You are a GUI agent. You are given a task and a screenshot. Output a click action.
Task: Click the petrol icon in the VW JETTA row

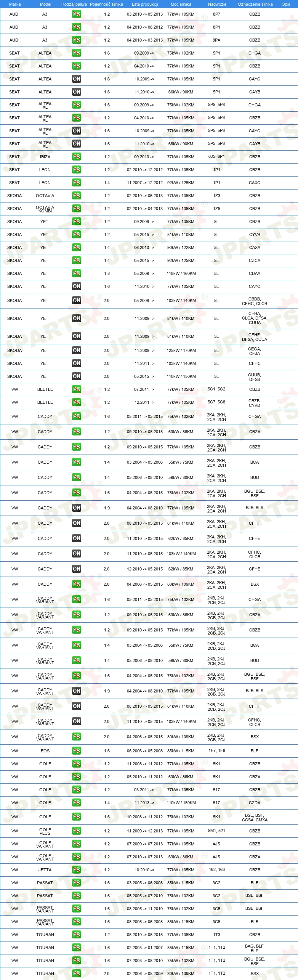(77, 870)
